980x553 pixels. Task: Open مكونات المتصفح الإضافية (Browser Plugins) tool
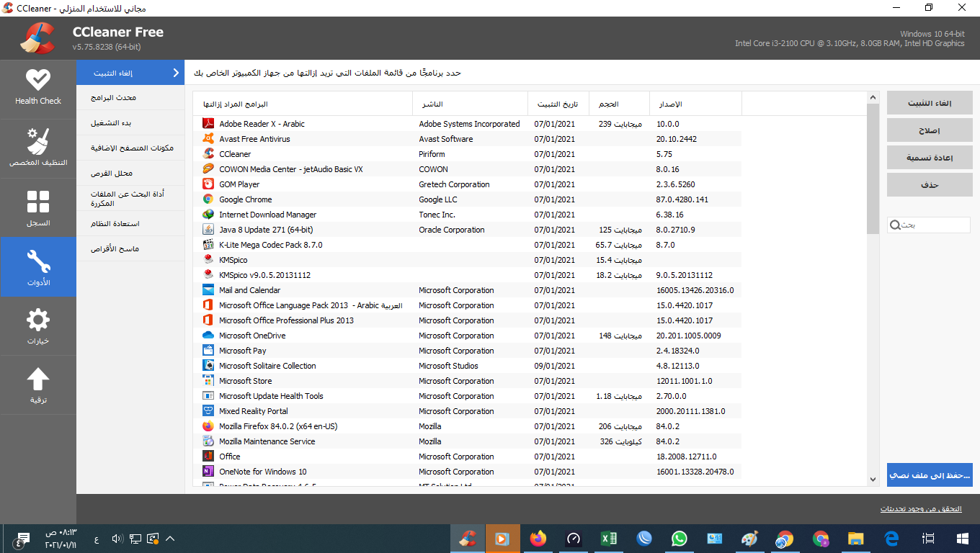pyautogui.click(x=130, y=148)
